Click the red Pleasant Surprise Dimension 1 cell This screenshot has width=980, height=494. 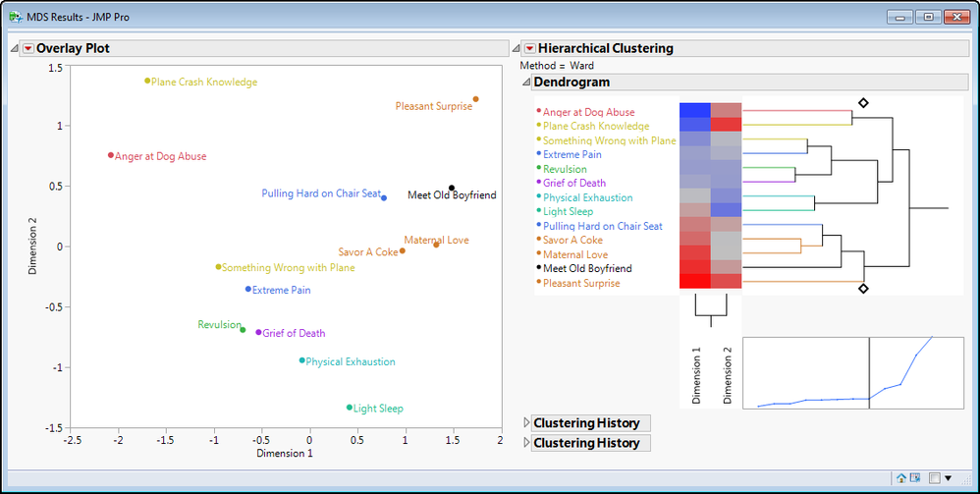695,282
